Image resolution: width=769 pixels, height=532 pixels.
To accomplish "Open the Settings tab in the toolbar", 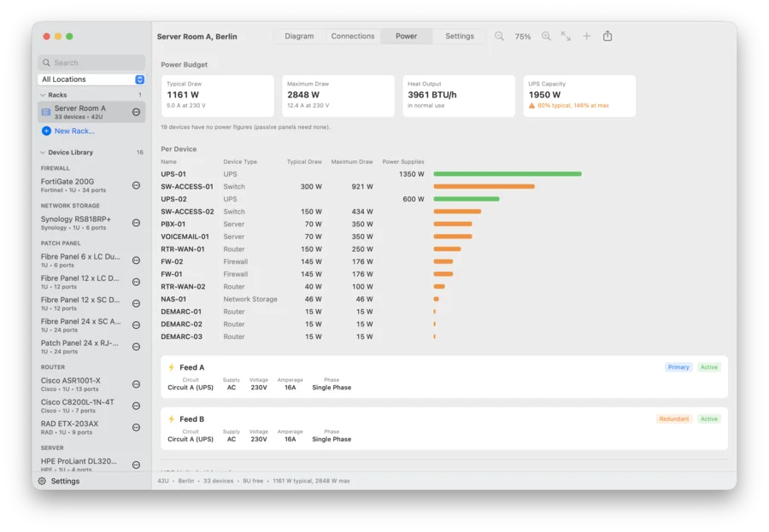I will [x=460, y=36].
